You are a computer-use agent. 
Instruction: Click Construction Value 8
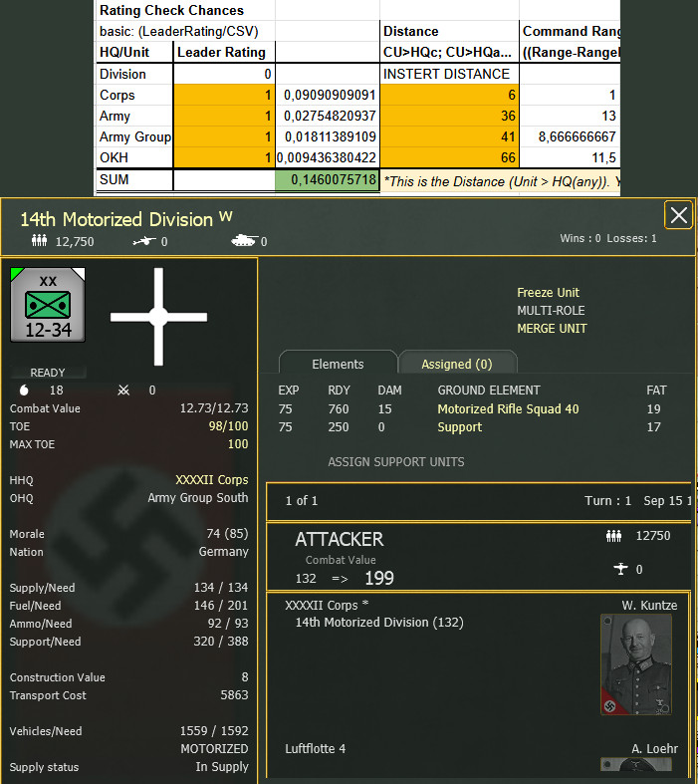pyautogui.click(x=245, y=677)
